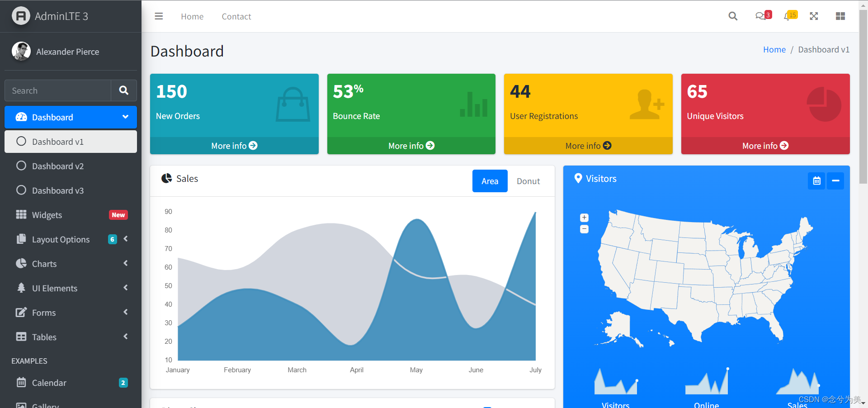Viewport: 868px width, 408px height.
Task: Open the Visitors card calendar button
Action: (x=816, y=181)
